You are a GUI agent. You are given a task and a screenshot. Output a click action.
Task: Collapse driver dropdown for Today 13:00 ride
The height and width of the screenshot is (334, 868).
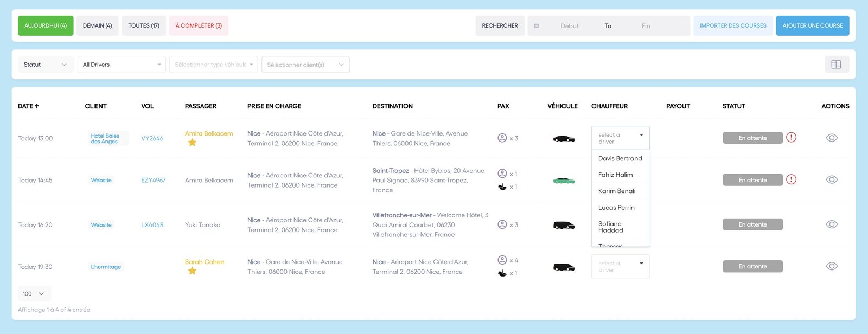pyautogui.click(x=620, y=138)
